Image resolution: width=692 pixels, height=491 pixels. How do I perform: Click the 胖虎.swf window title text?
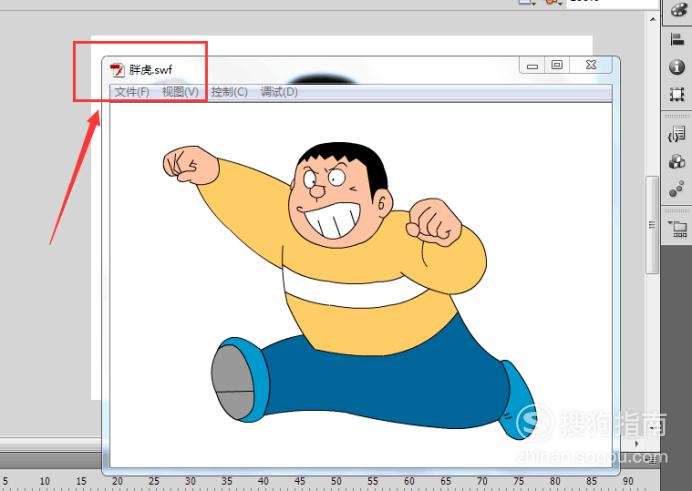(150, 70)
